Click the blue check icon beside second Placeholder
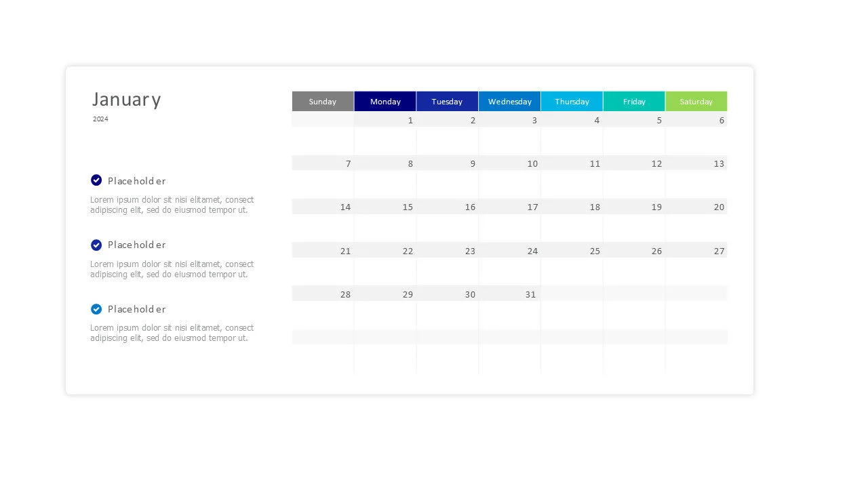The height and width of the screenshot is (488, 868). pos(96,245)
